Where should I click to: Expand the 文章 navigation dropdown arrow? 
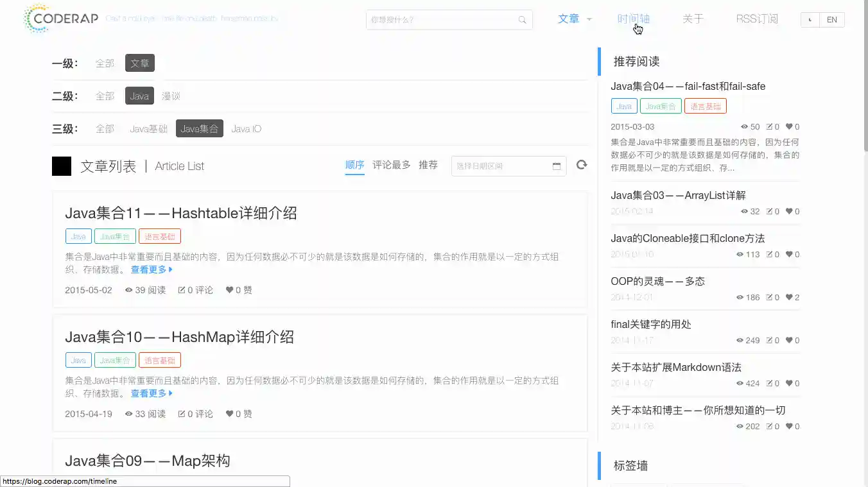(589, 19)
